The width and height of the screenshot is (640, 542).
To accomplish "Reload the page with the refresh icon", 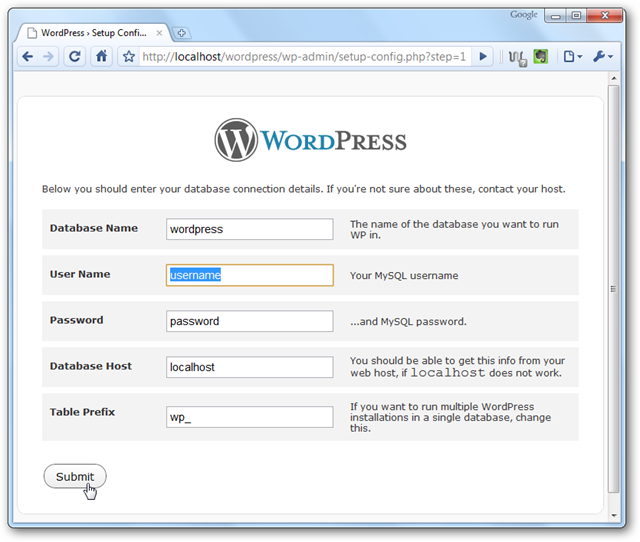I will 74,56.
